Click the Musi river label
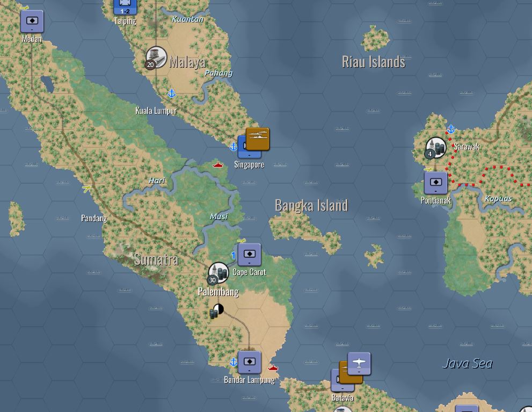Screen dimensions: 532x412 pos(219,216)
